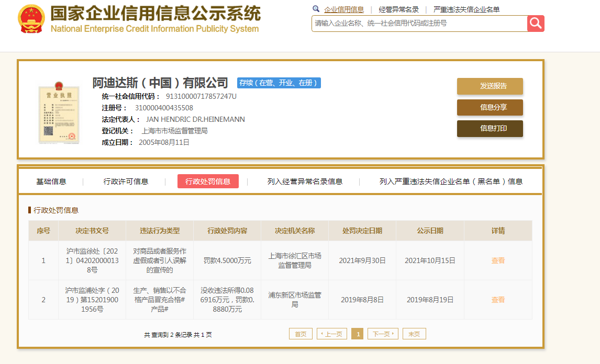Switch to the 行政许可信息 tab
This screenshot has height=364, width=600.
coord(126,181)
